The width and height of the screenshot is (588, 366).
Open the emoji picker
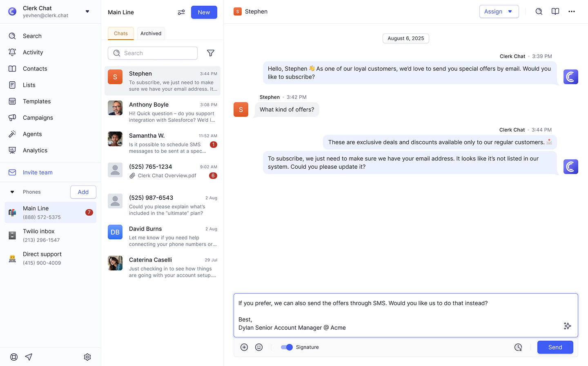[x=259, y=347]
